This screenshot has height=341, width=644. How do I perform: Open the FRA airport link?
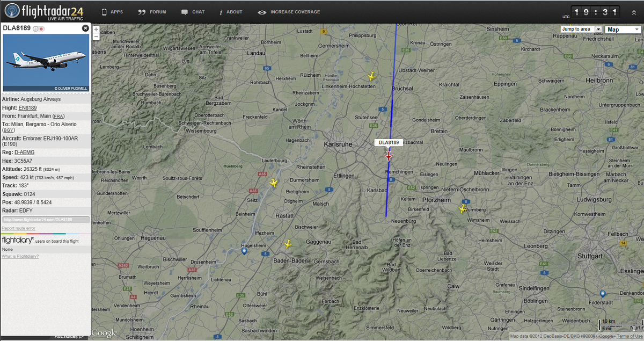pos(58,116)
